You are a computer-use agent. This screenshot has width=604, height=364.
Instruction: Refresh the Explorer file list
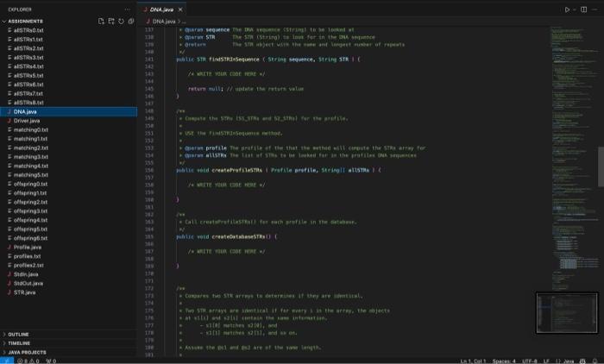122,22
